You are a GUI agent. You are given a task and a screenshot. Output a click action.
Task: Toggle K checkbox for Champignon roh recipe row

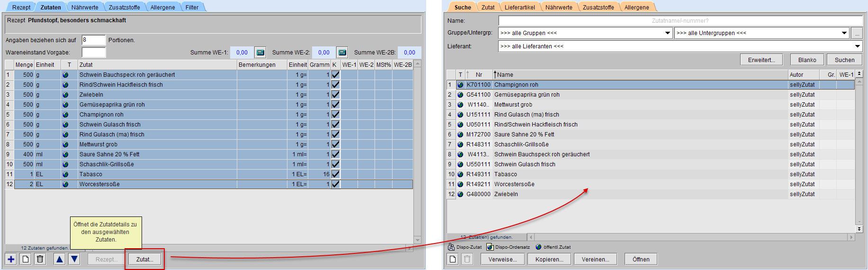point(335,115)
